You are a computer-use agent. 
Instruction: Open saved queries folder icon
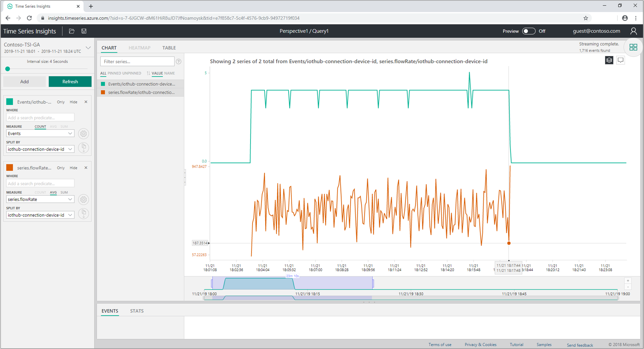(72, 31)
